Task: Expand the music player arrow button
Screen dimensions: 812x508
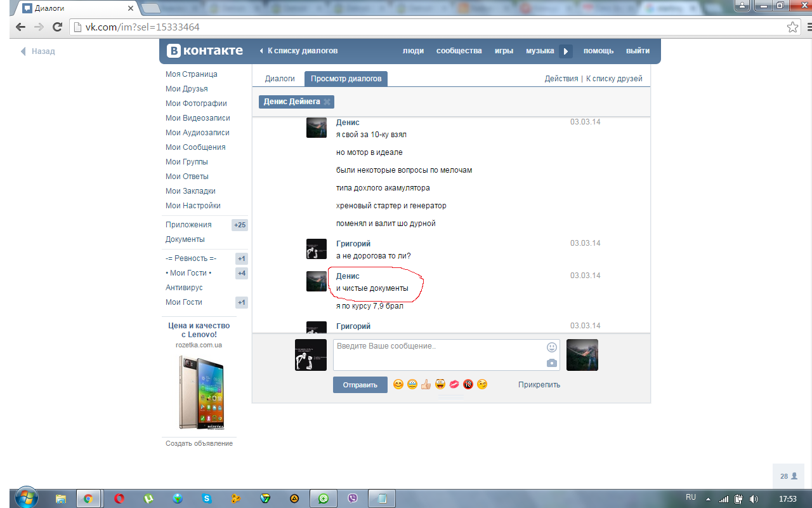Action: (x=565, y=51)
